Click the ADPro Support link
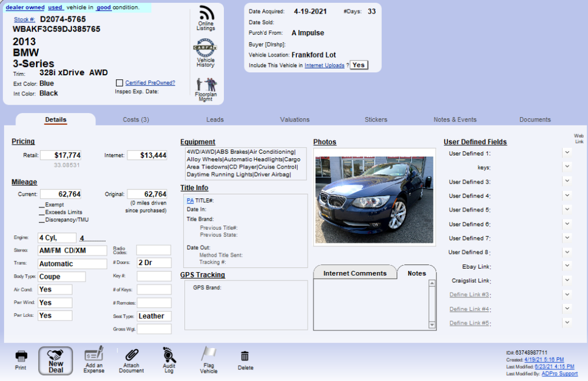 (x=560, y=373)
